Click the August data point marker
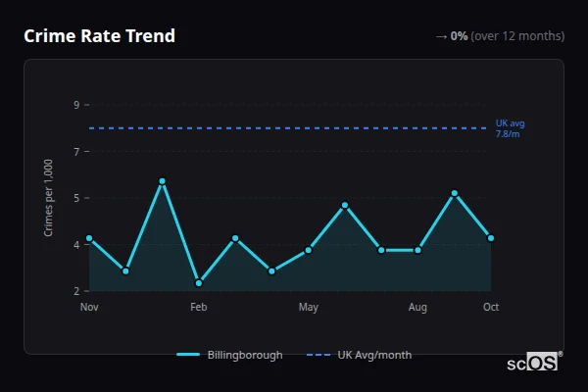 click(417, 250)
